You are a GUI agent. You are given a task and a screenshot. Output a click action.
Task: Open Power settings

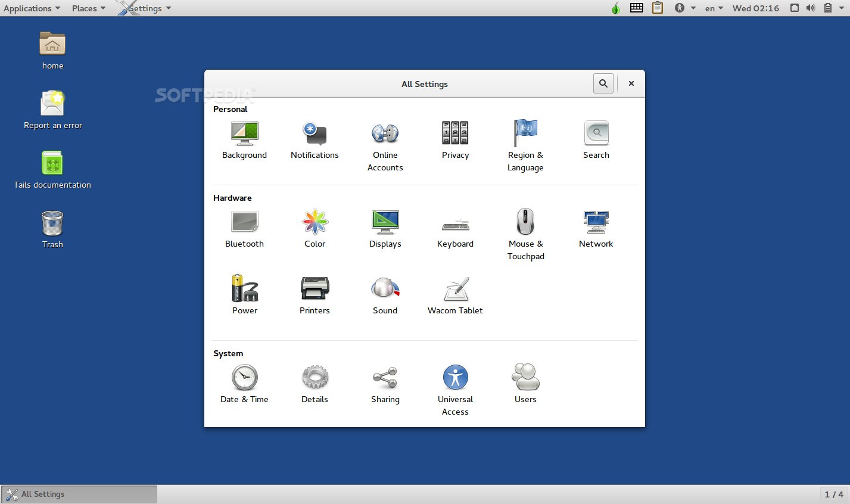point(244,295)
